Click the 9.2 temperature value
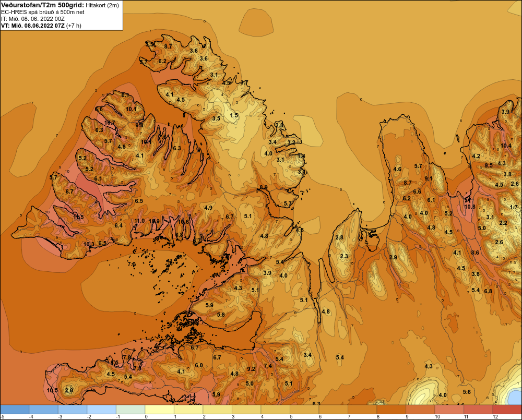Viewport: 522px width, 420px height. (251, 369)
